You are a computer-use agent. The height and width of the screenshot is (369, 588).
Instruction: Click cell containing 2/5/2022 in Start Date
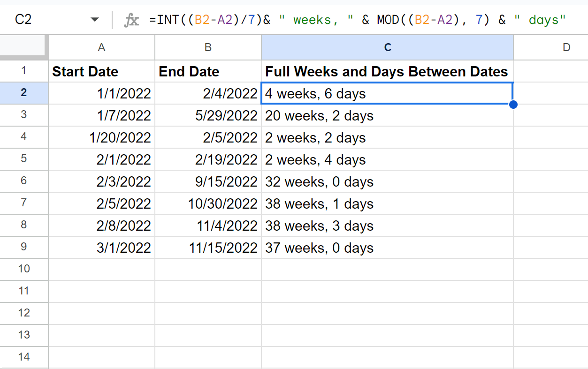click(101, 203)
